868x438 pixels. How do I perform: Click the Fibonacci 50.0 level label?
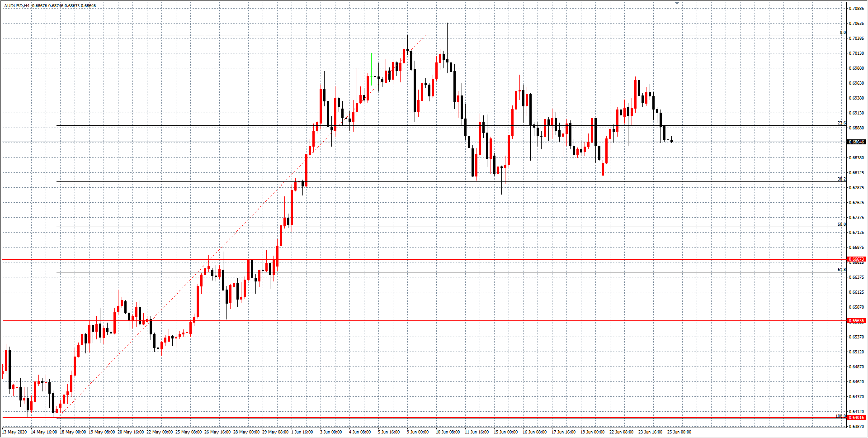click(x=841, y=224)
